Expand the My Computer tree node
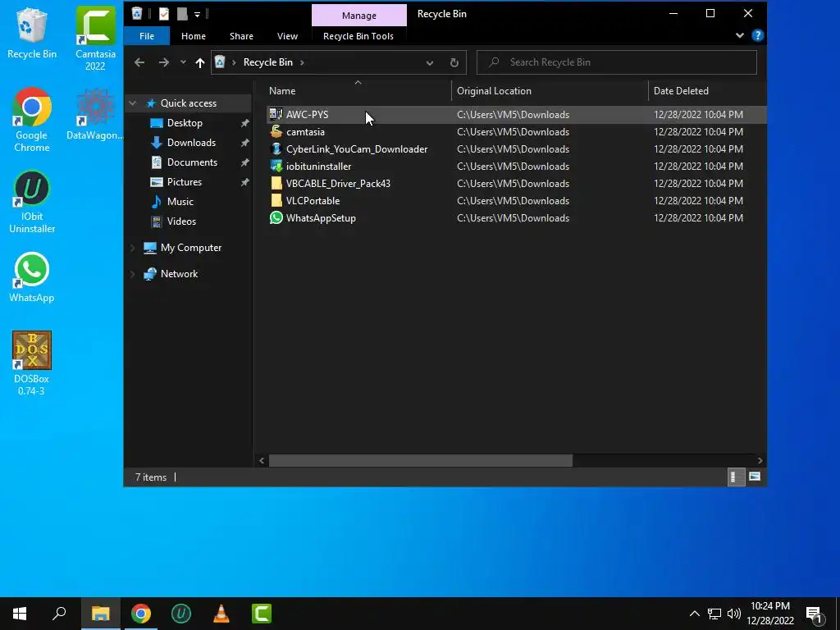Viewport: 840px width, 630px height. pyautogui.click(x=133, y=248)
